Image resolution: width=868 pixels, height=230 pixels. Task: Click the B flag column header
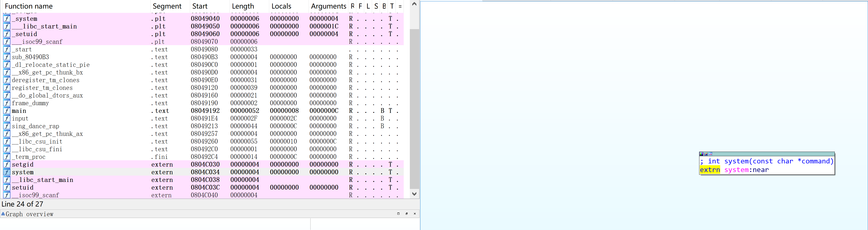coord(384,6)
